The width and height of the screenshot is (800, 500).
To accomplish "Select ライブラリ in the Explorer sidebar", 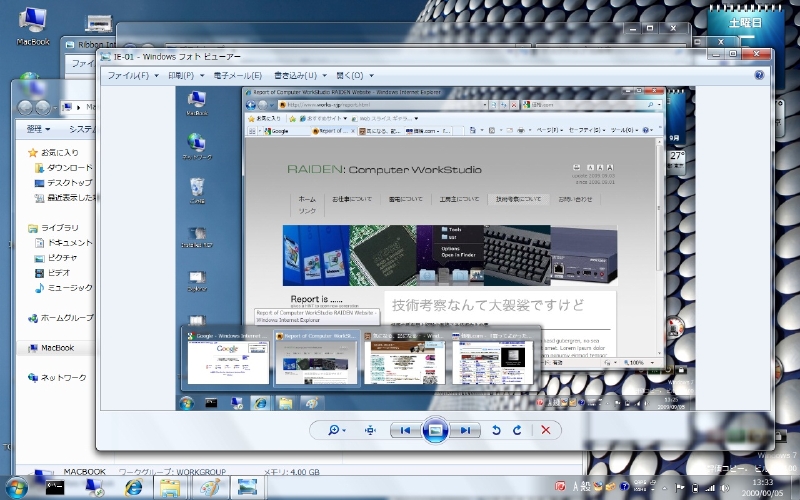I will click(53, 228).
